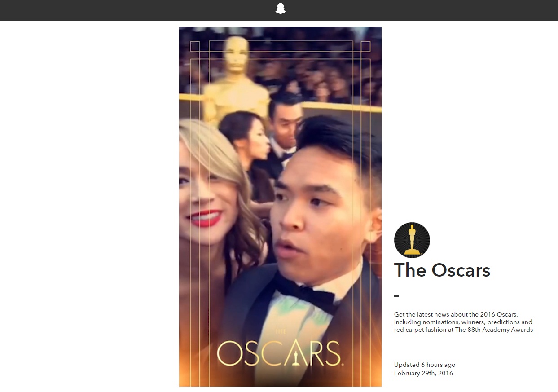Click the Snapchat ghost logo in header
This screenshot has height=392, width=558.
pyautogui.click(x=281, y=9)
